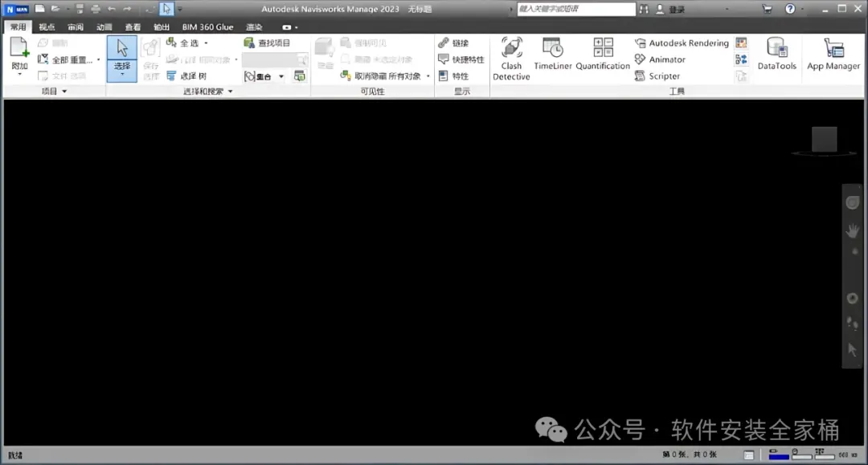Switch to the 审阅 ribbon tab
This screenshot has height=465, width=868.
(76, 27)
